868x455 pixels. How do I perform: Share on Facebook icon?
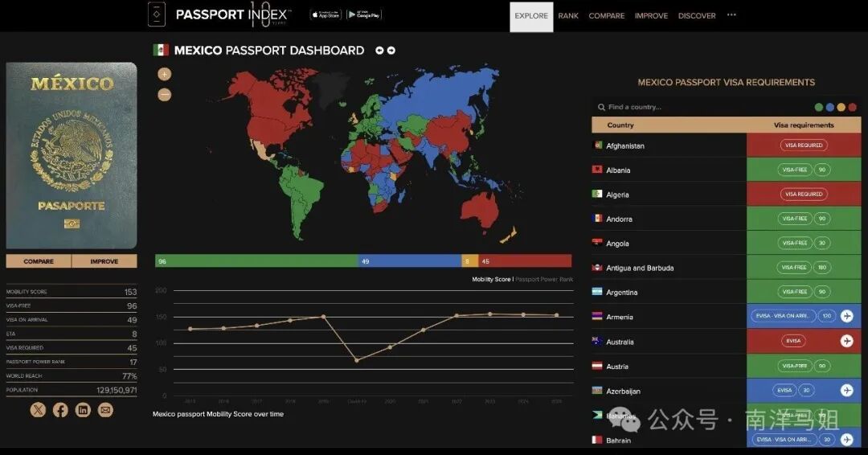click(x=60, y=410)
